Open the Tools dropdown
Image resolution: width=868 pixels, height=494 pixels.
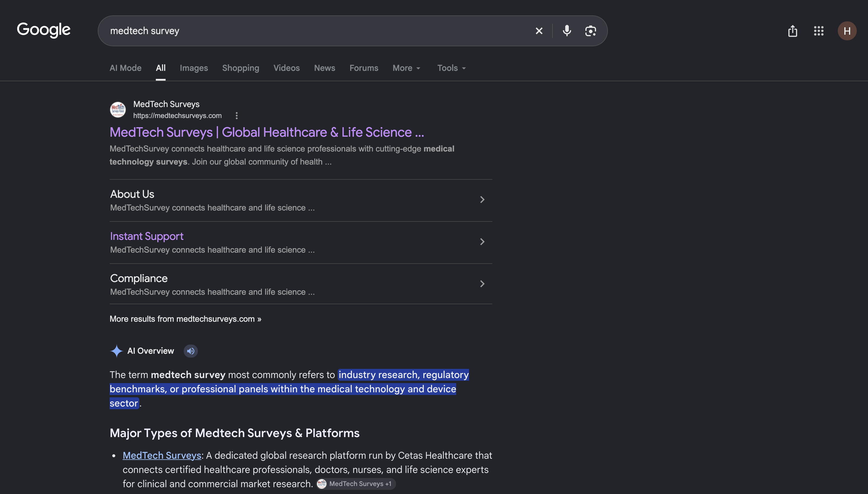[x=451, y=68]
